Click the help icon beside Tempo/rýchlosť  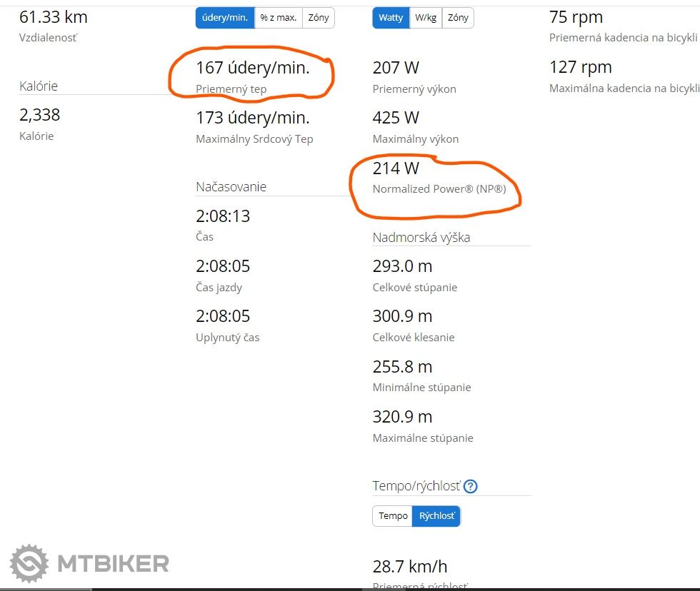pyautogui.click(x=470, y=486)
